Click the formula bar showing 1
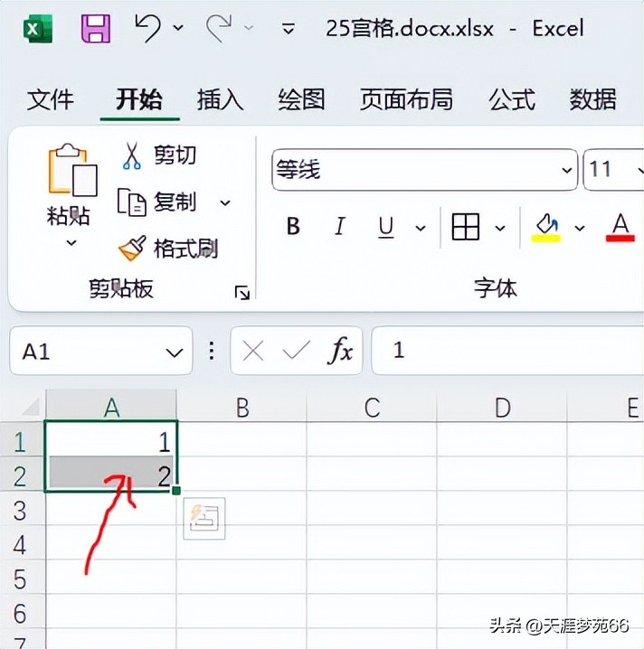This screenshot has height=649, width=644. click(507, 350)
